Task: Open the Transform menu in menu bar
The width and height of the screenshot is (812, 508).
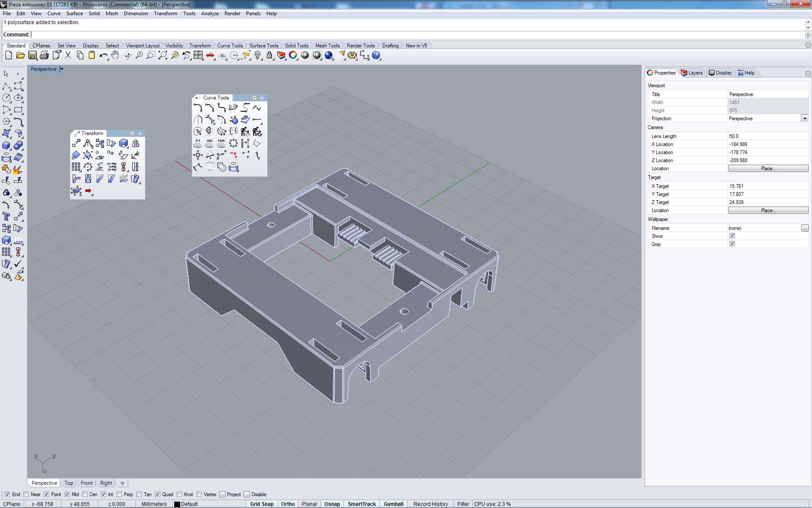Action: [x=165, y=14]
